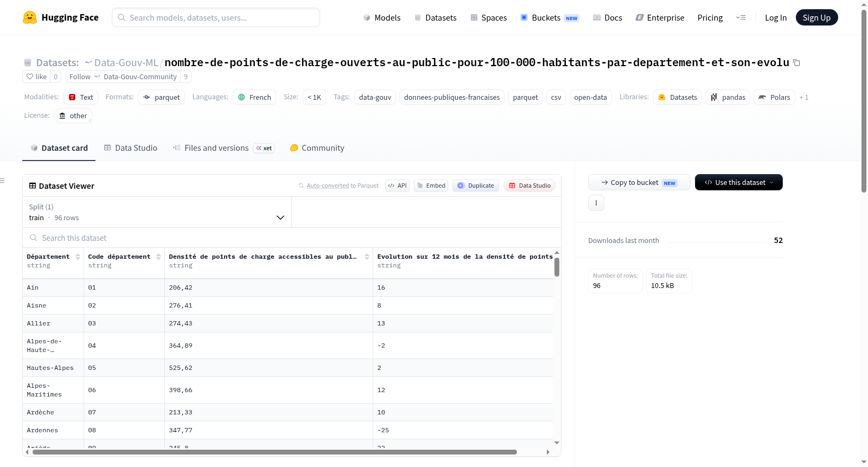Click the Hugging Face logo
The width and height of the screenshot is (868, 467).
(x=60, y=17)
